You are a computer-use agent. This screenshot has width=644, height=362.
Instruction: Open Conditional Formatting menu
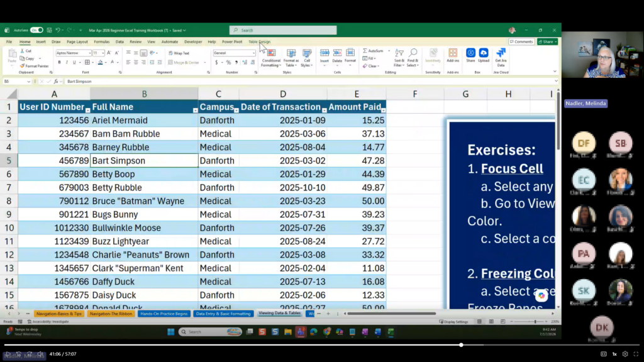click(271, 58)
